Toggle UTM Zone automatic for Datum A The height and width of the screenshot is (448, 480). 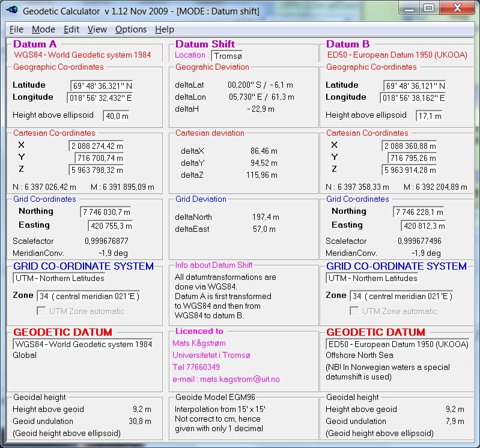41,311
